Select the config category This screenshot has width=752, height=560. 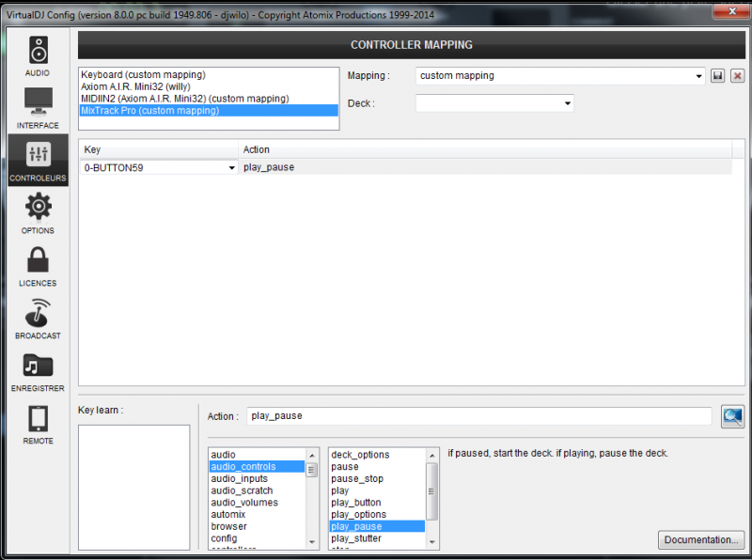click(x=257, y=538)
